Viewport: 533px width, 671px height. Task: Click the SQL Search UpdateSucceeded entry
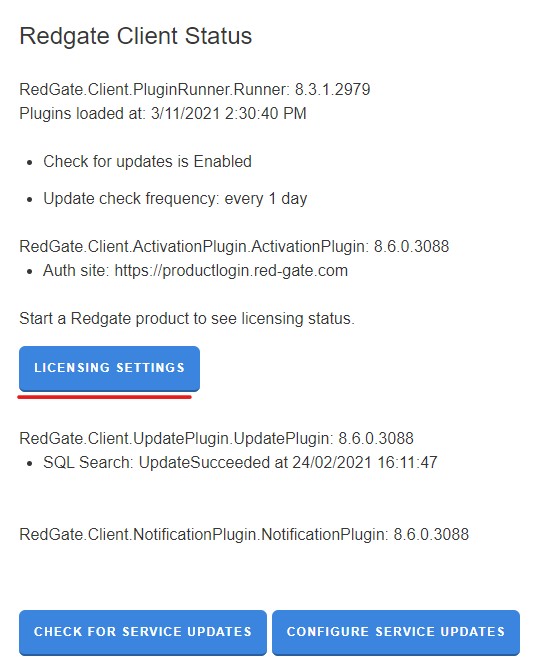240,463
